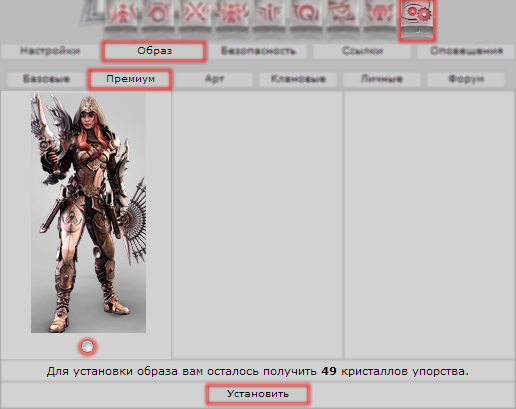Click the letter i info icon
The height and width of the screenshot is (409, 516).
tap(269, 15)
